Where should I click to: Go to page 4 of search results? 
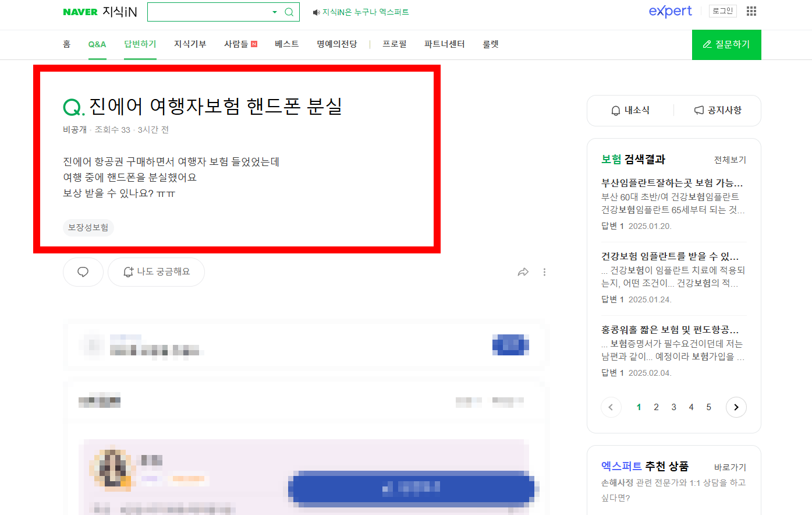click(691, 407)
